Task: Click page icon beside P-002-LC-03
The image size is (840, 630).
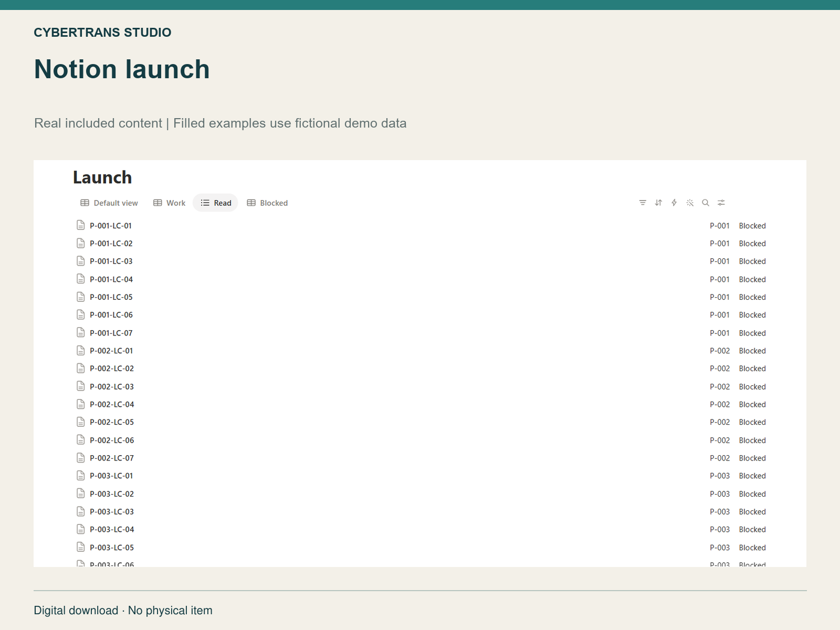Action: [x=81, y=386]
